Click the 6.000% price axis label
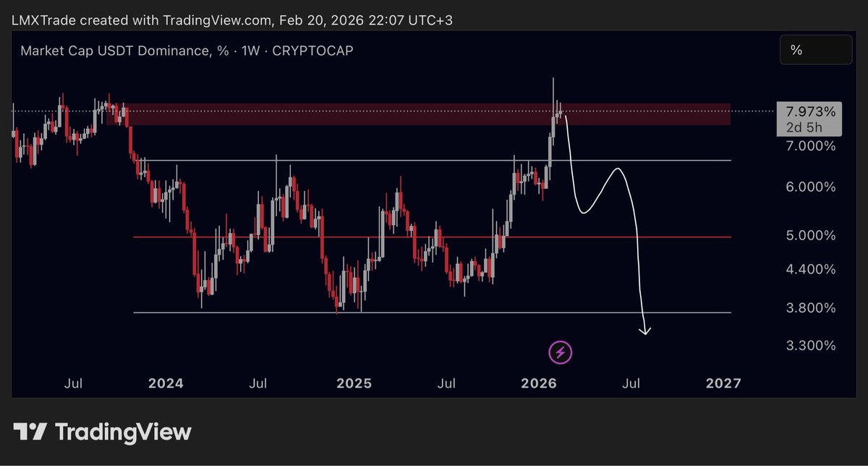This screenshot has width=868, height=466. point(810,187)
